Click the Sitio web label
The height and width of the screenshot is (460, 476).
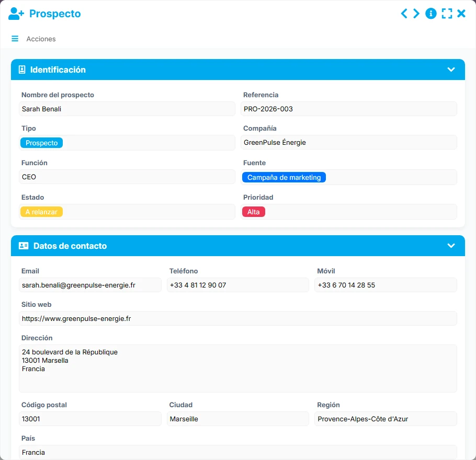pyautogui.click(x=37, y=304)
